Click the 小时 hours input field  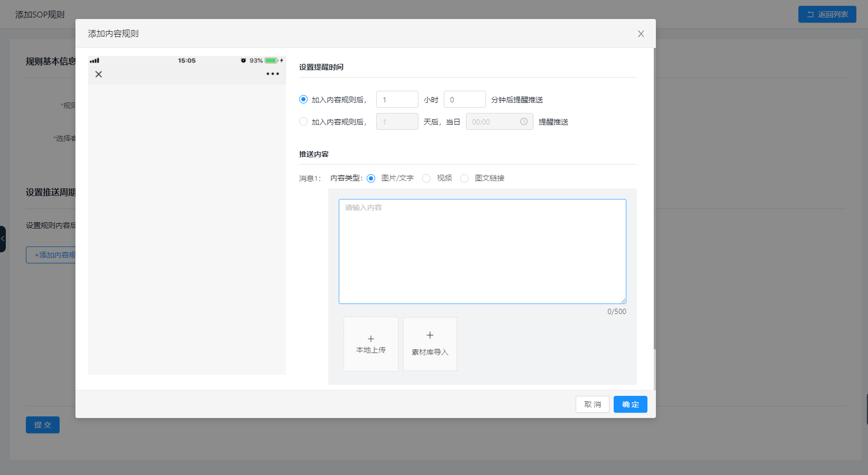397,99
